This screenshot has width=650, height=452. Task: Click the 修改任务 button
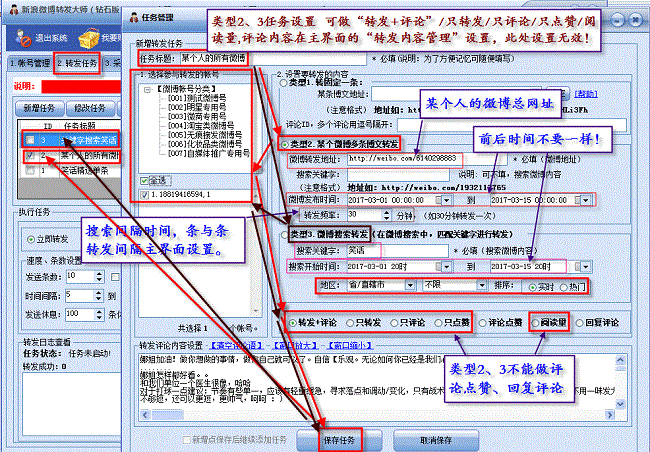(90, 108)
